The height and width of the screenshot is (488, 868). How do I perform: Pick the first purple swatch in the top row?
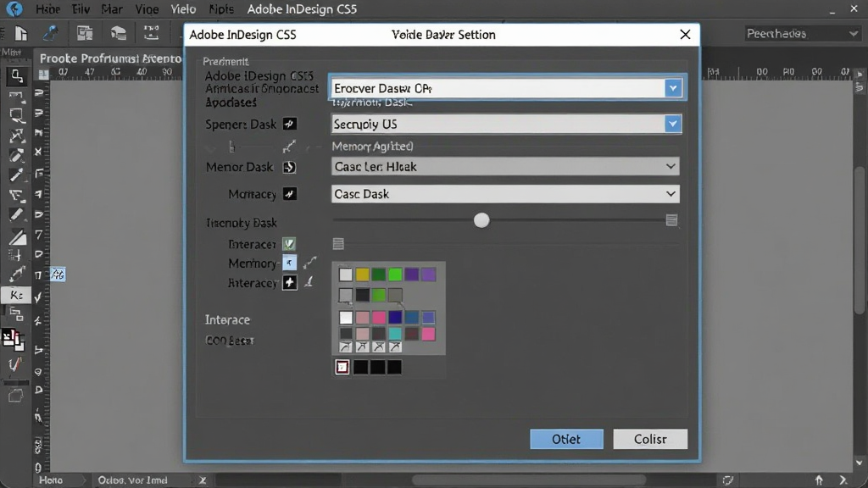(x=412, y=274)
